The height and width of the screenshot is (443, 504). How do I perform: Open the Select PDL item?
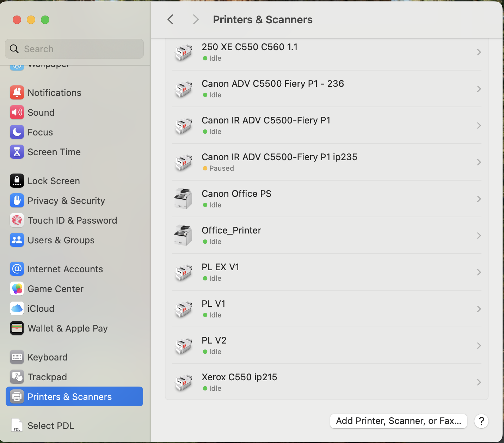pos(50,425)
